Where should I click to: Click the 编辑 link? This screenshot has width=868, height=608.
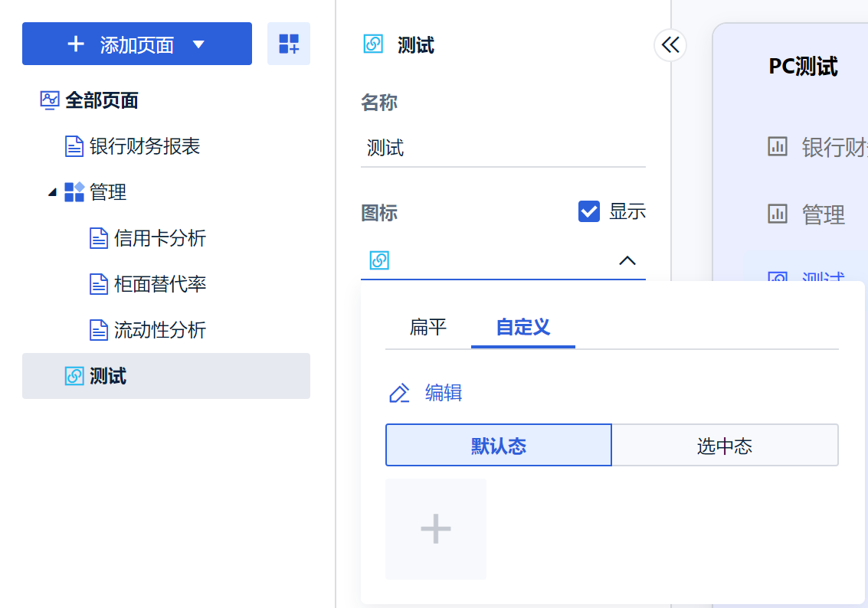pos(444,394)
